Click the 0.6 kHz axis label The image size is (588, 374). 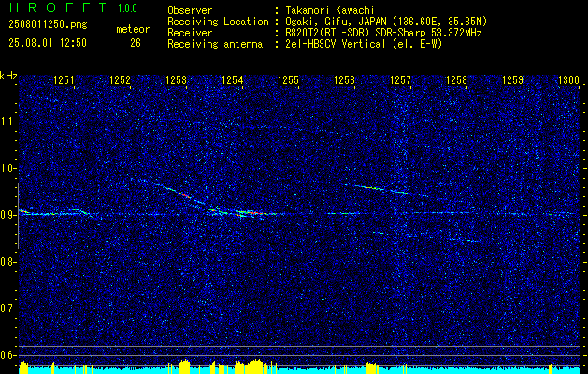(x=7, y=355)
